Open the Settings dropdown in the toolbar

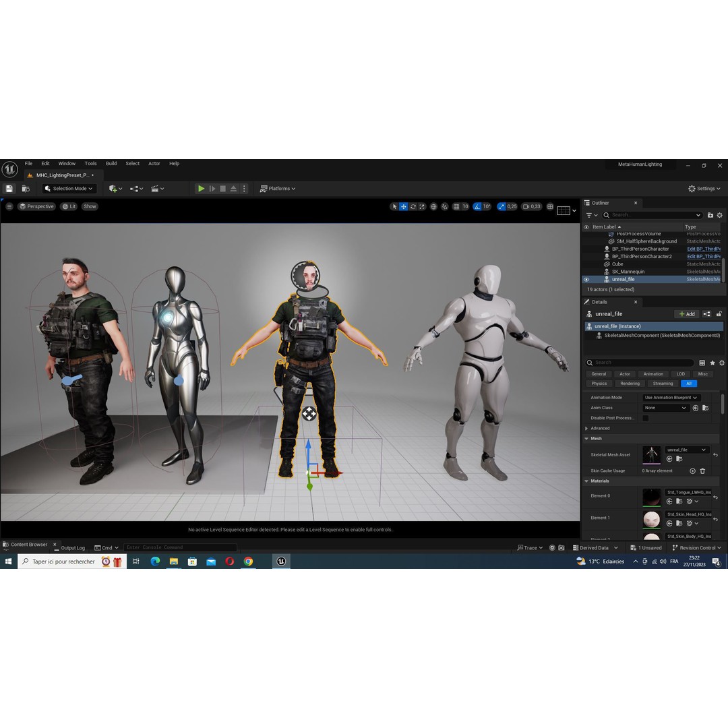pos(704,189)
